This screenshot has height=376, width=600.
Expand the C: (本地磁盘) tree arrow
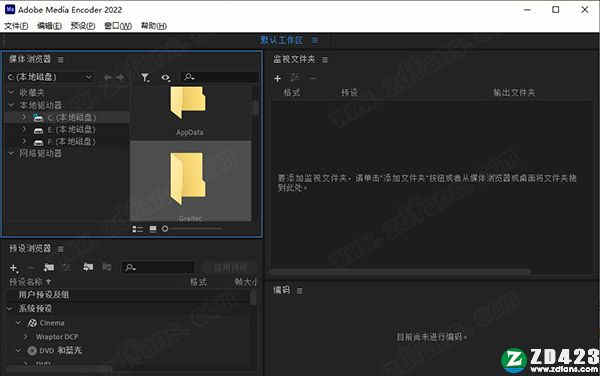tap(24, 117)
